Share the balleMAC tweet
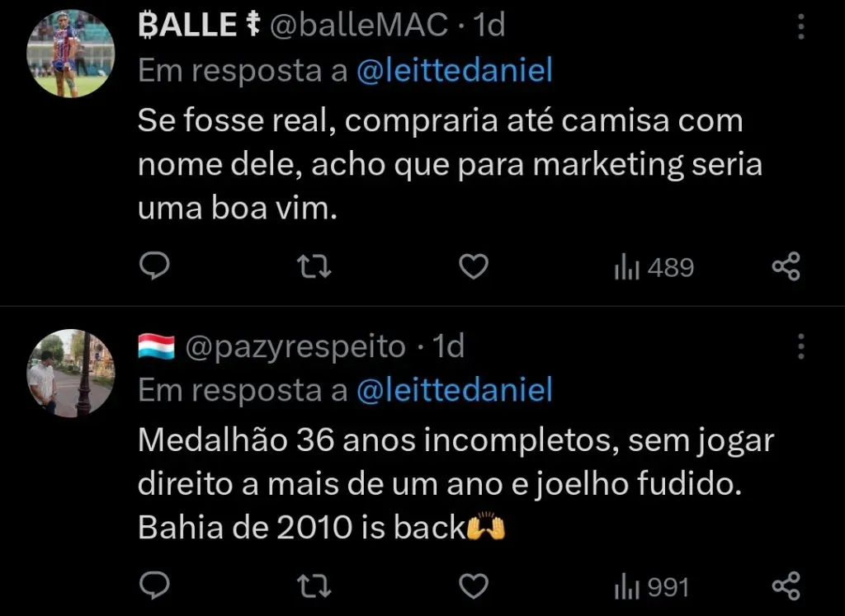This screenshot has width=845, height=616. click(786, 266)
